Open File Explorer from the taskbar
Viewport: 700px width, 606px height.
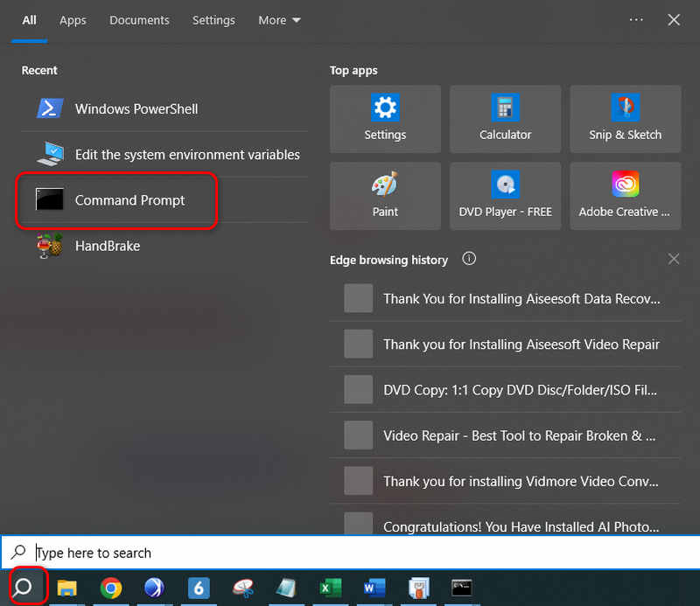(x=67, y=588)
